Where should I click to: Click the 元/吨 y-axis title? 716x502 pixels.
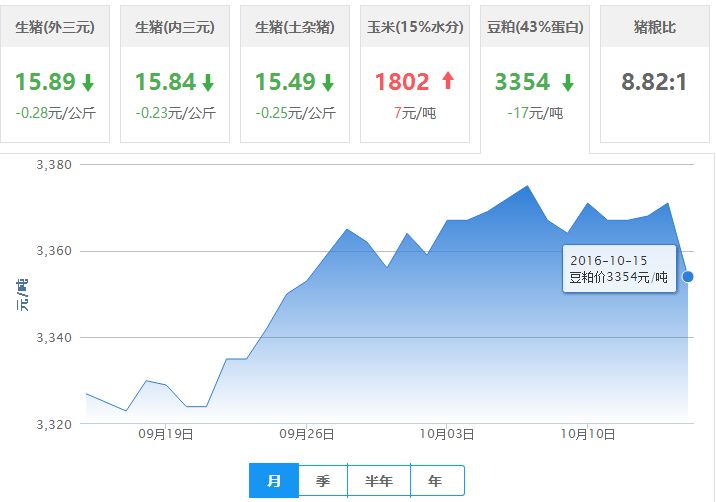(x=22, y=295)
